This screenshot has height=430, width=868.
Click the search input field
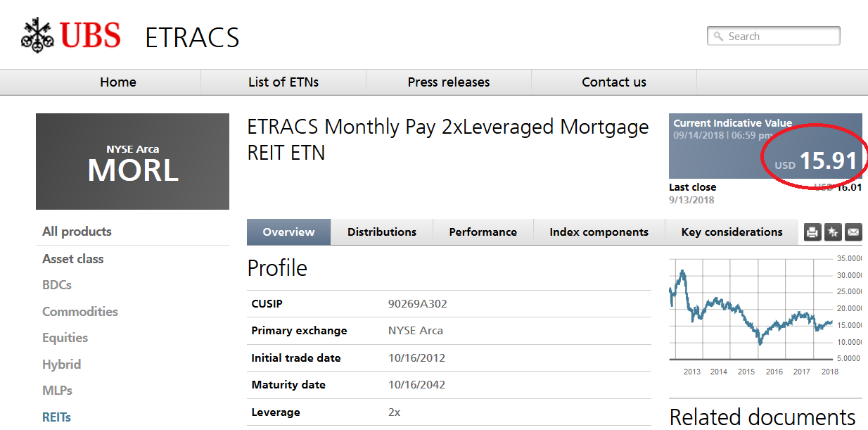coord(774,35)
